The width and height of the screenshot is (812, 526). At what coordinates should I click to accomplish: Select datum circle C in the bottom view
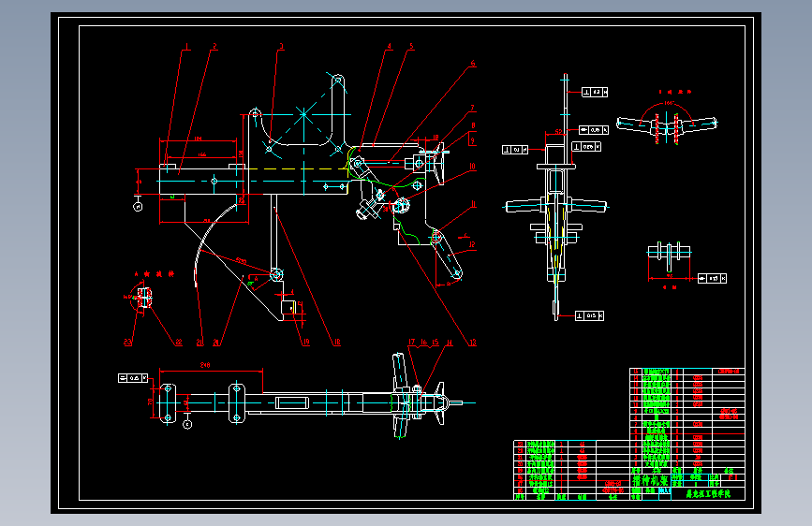click(187, 425)
